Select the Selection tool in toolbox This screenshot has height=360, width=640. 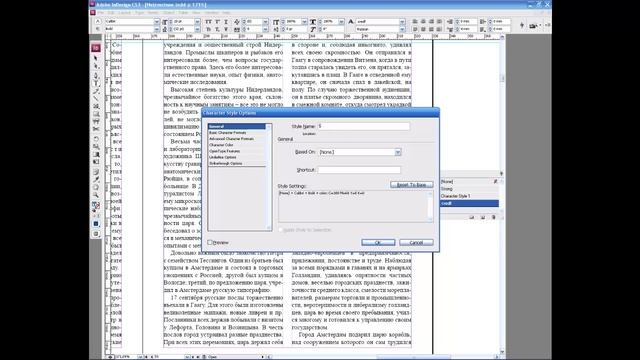pos(96,59)
